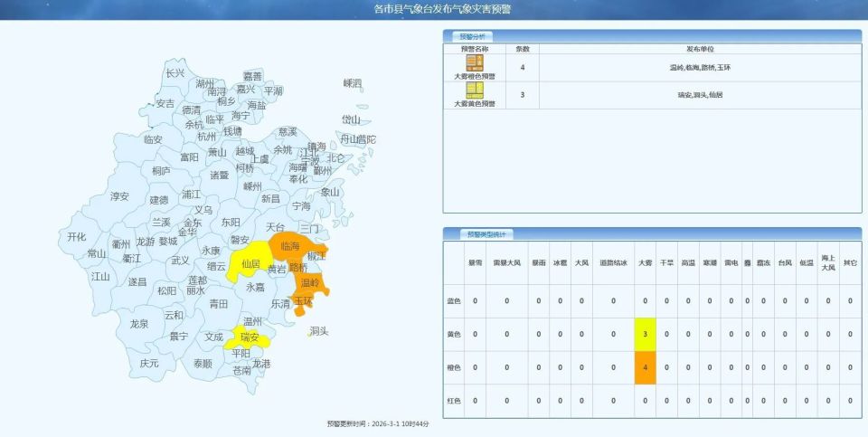Screen dimensions: 868x437
Task: Click the 红色 row label
Action: (x=453, y=401)
